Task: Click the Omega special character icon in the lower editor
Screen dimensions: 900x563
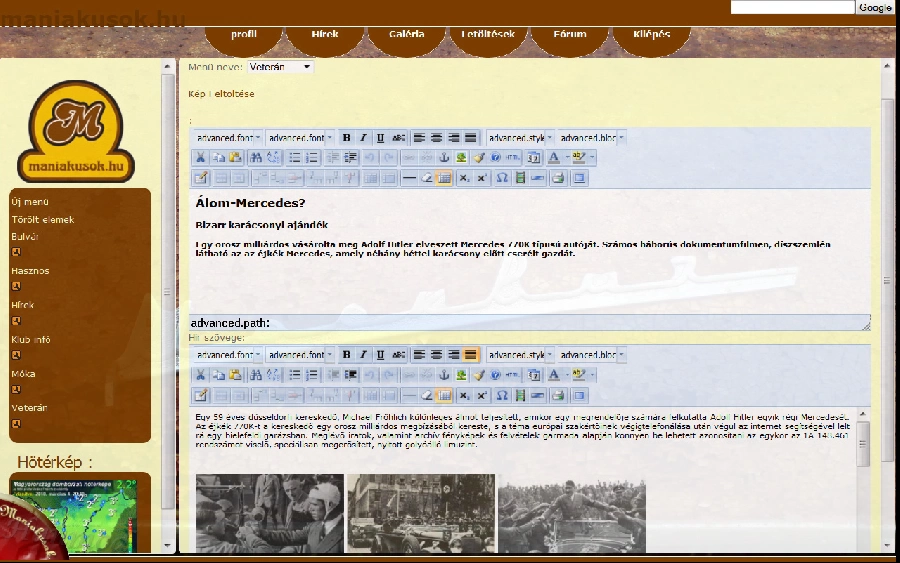Action: (x=502, y=396)
